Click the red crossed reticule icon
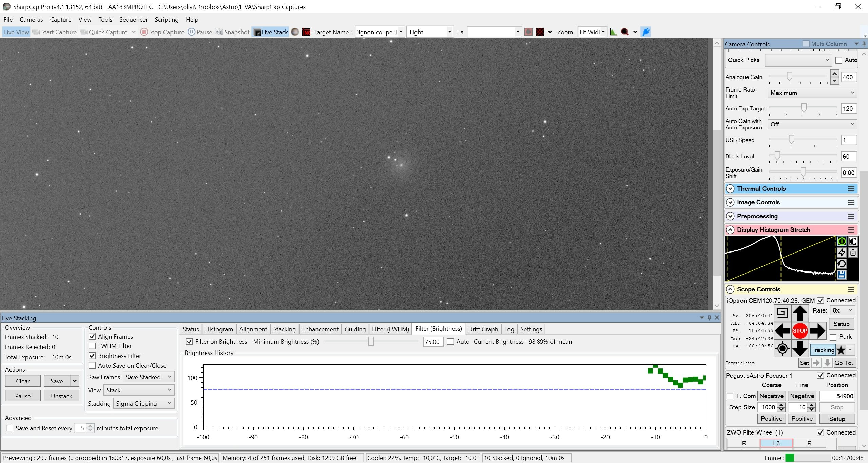This screenshot has height=463, width=868. [x=539, y=32]
